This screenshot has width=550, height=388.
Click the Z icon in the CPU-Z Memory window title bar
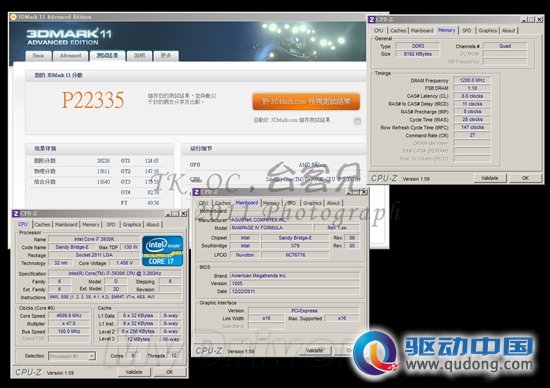tap(372, 20)
